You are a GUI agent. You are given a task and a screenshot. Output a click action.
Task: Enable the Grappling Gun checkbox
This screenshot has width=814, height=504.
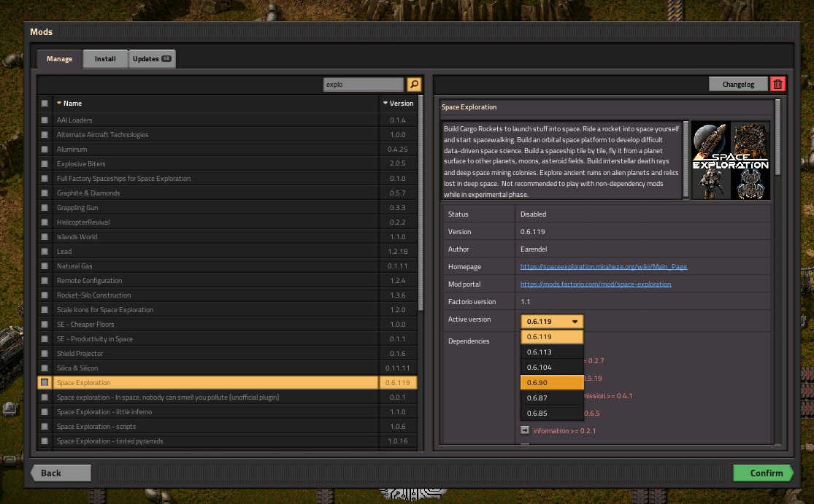[45, 207]
